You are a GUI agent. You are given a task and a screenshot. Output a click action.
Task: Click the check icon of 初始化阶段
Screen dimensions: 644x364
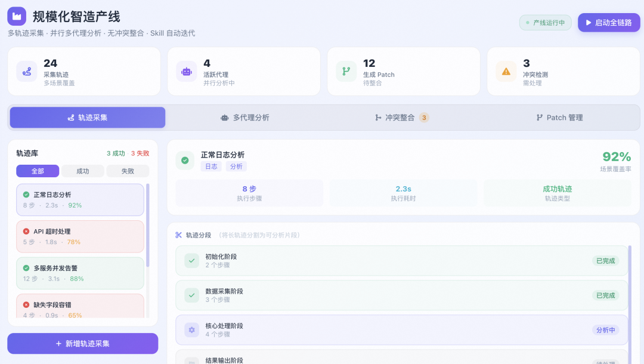(192, 261)
